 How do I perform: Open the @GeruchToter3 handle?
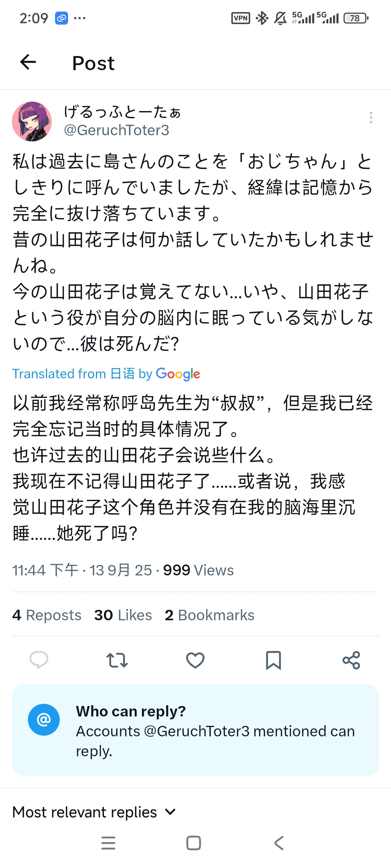point(117,130)
